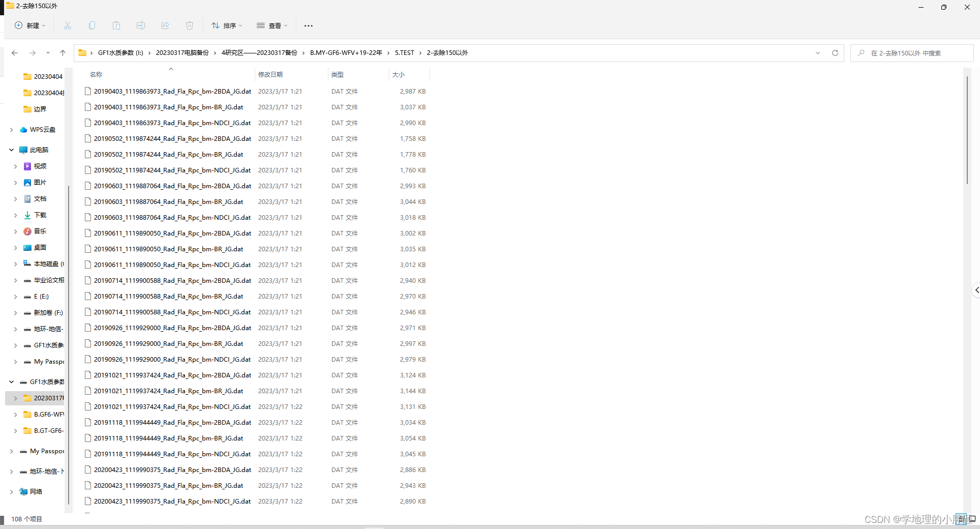Expand the 20230317 folder node
980x529 pixels.
(15, 398)
